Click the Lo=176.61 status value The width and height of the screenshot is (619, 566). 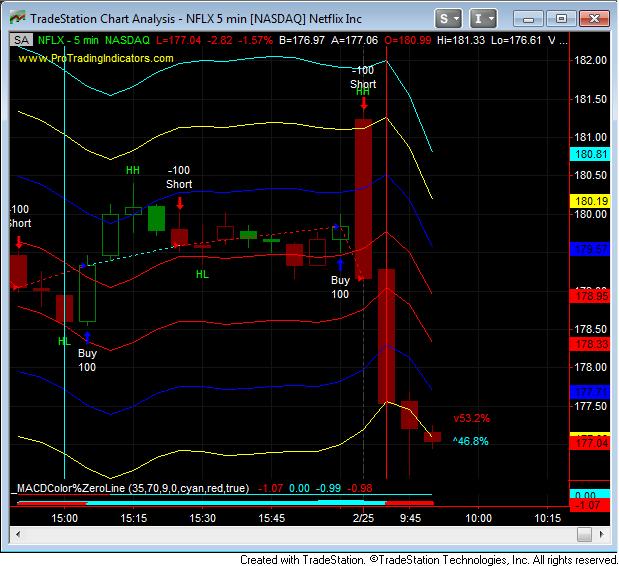(516, 40)
